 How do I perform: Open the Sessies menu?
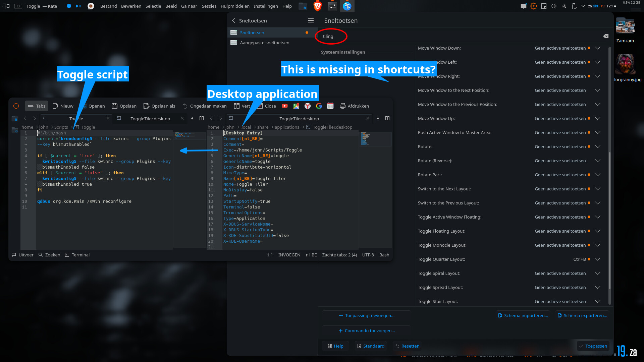209,6
